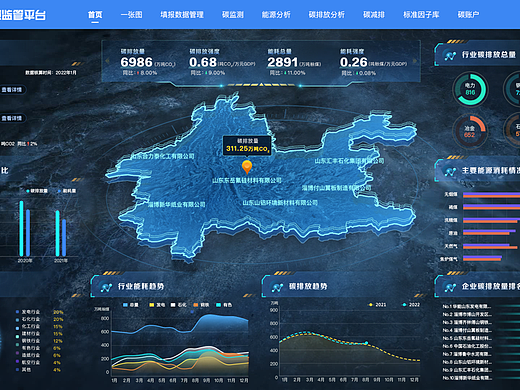Click the 碳排放强度 0.68 indicator
Image resolution: width=520 pixels, height=390 pixels.
click(222, 62)
